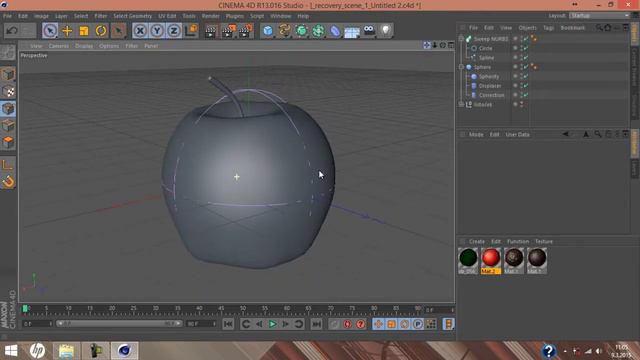This screenshot has height=360, width=640.
Task: Click Render to Picture Viewer icon
Action: 228,31
